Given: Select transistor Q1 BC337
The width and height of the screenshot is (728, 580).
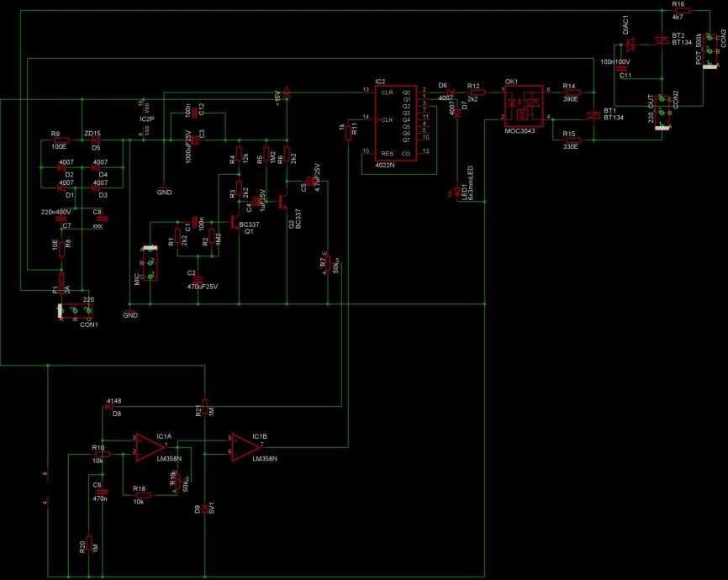Looking at the screenshot, I should point(235,223).
